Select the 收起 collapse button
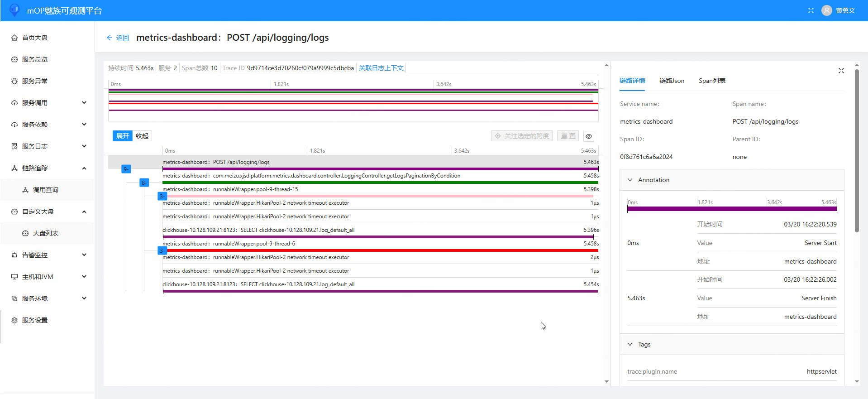 142,136
